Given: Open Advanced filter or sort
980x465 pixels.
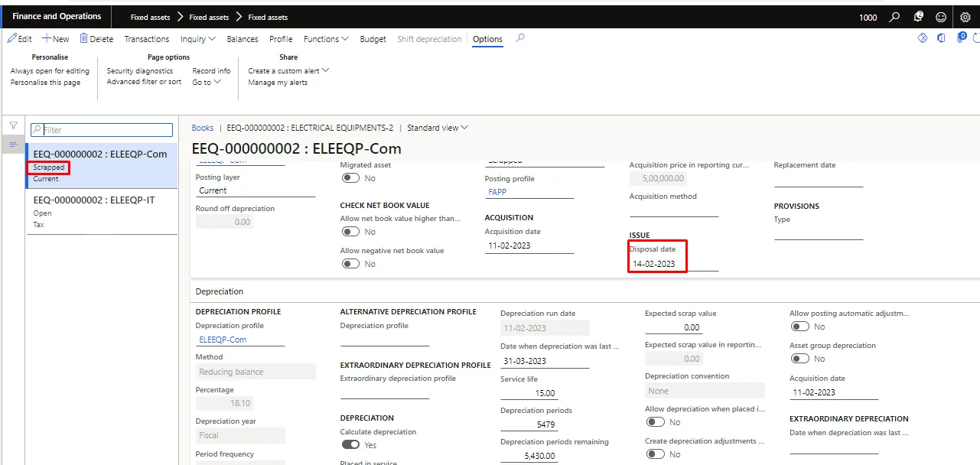Looking at the screenshot, I should click(144, 82).
